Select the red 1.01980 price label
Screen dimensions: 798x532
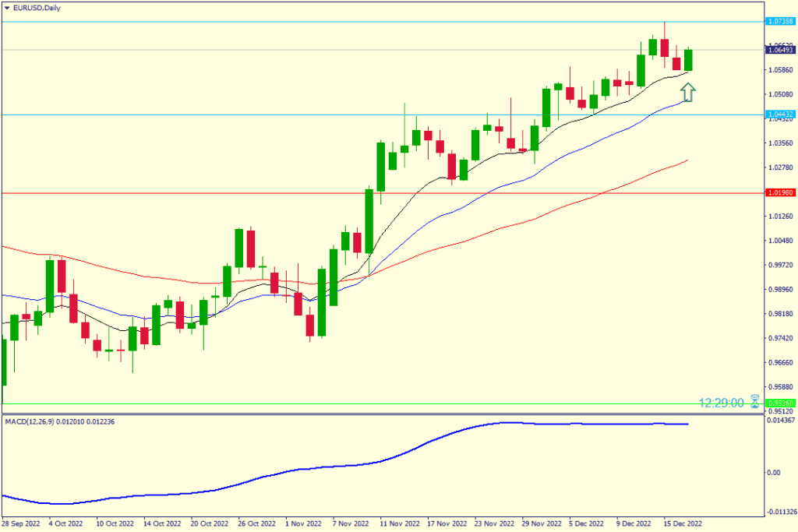[x=780, y=192]
